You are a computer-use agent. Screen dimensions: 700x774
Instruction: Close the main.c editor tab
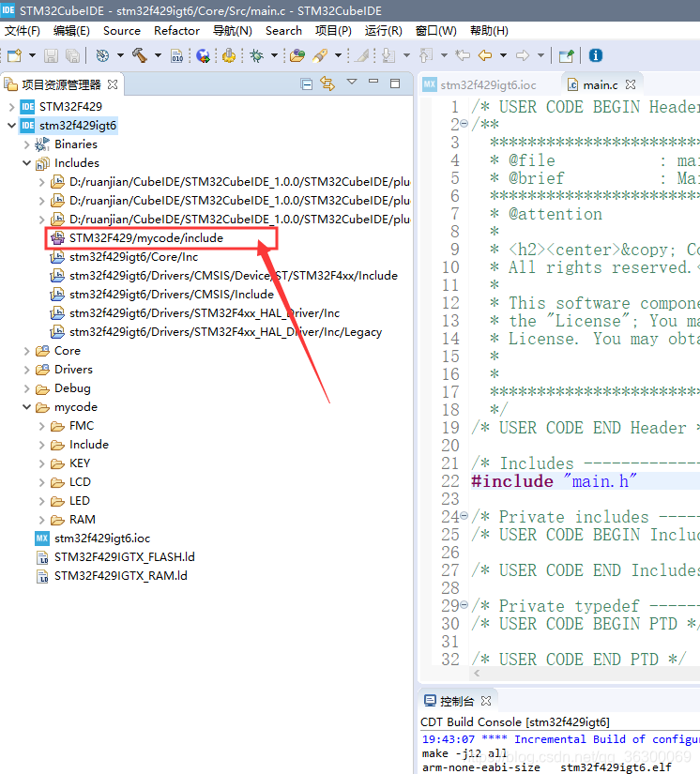pos(631,84)
